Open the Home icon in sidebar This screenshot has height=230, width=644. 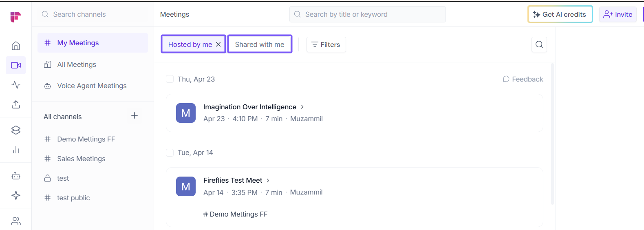tap(16, 46)
